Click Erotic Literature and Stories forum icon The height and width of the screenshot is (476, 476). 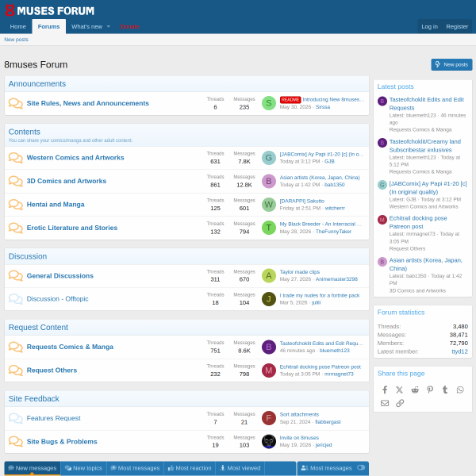tap(16, 228)
